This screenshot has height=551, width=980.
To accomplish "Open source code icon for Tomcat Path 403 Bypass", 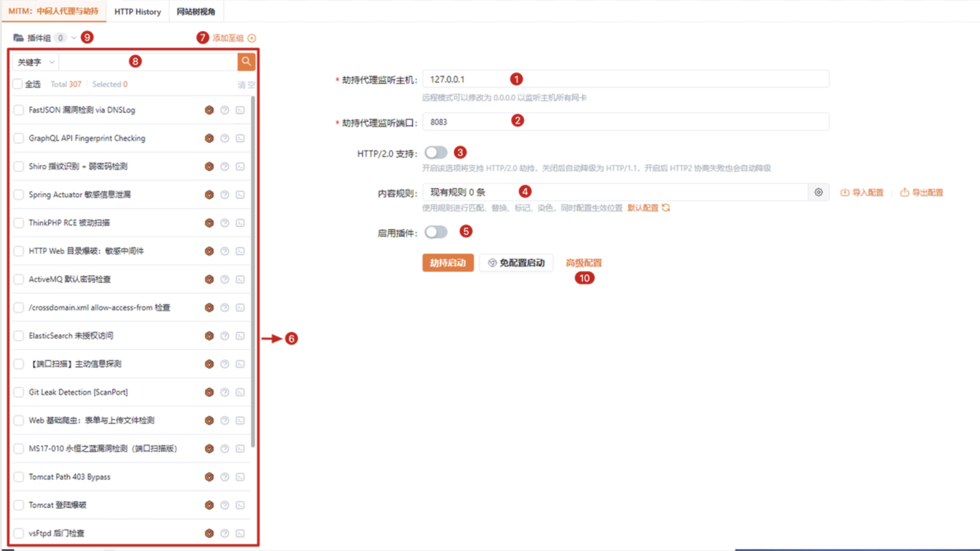I will point(240,477).
